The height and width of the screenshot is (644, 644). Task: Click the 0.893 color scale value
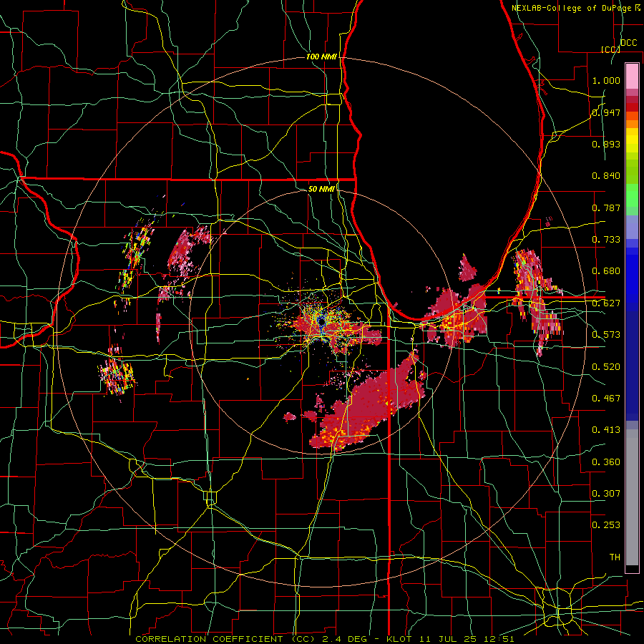[x=606, y=144]
